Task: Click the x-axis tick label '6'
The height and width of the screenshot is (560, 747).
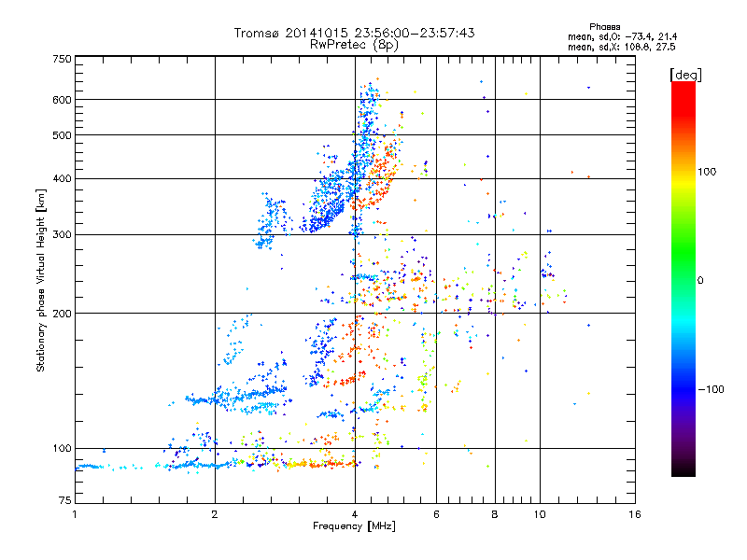Action: point(436,514)
